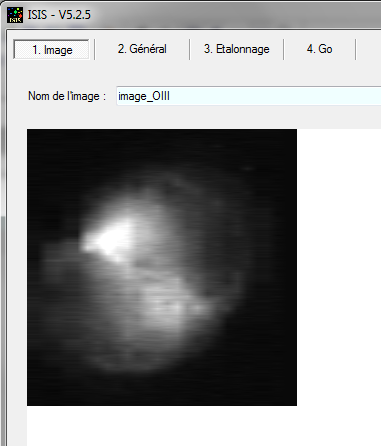Click the faint small spot near image's upper right

pyautogui.click(x=247, y=169)
